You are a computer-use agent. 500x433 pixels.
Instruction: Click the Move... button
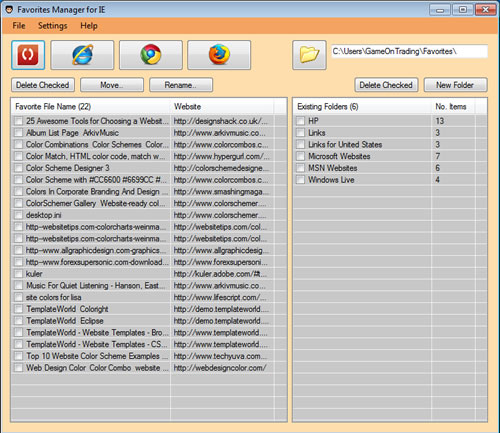click(112, 85)
